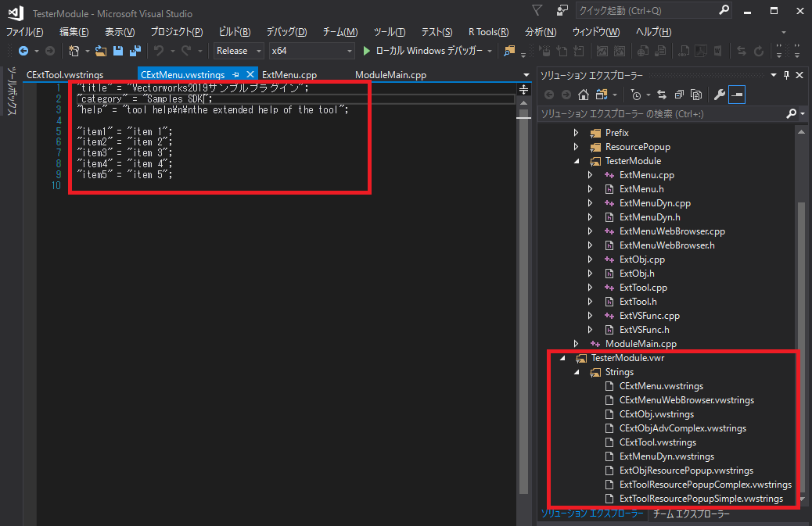Open the x64 platform dropdown

[x=350, y=51]
